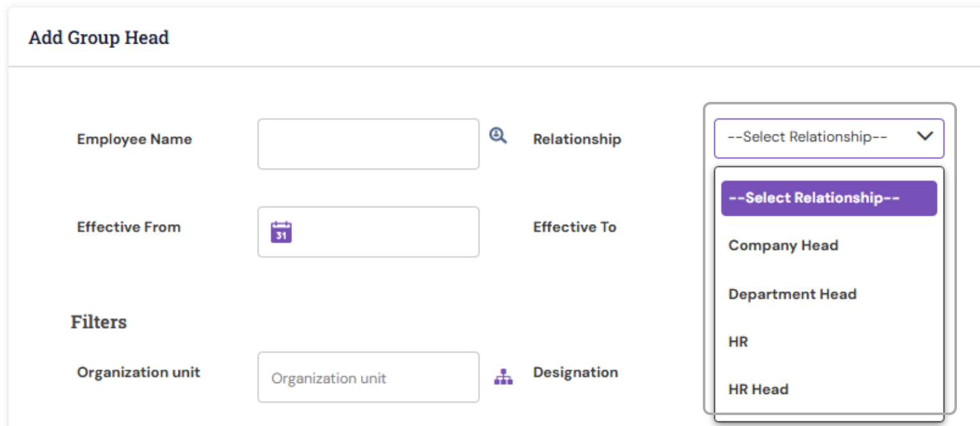
Task: Click the organization unit hierarchy icon
Action: (x=504, y=377)
